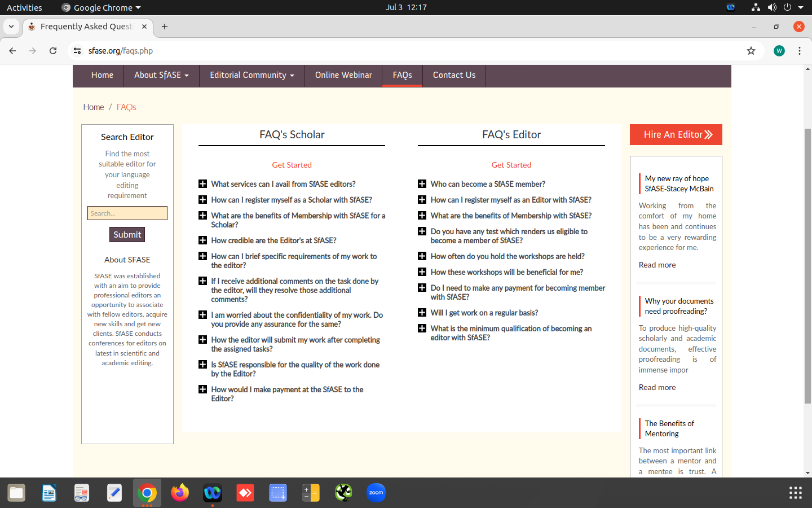View site information icon in address bar

77,51
